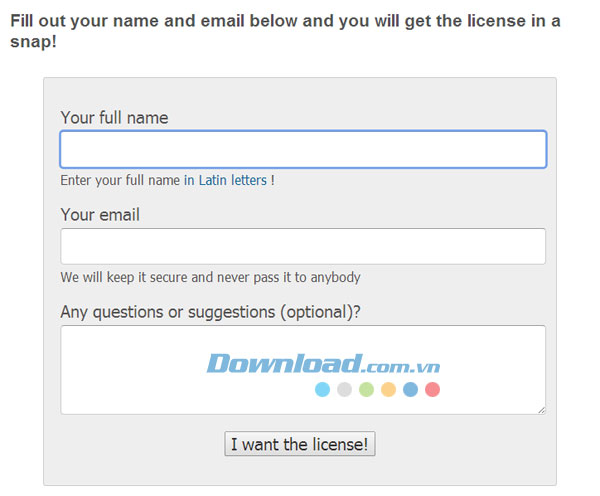Click the "Your email" label
Screen dimensions: 600x496
tap(100, 215)
